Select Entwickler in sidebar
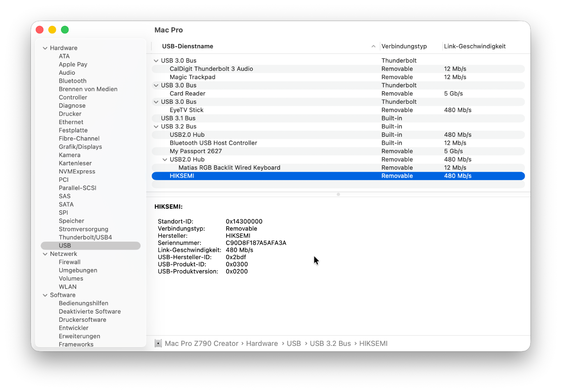561x392 pixels. coord(74,328)
